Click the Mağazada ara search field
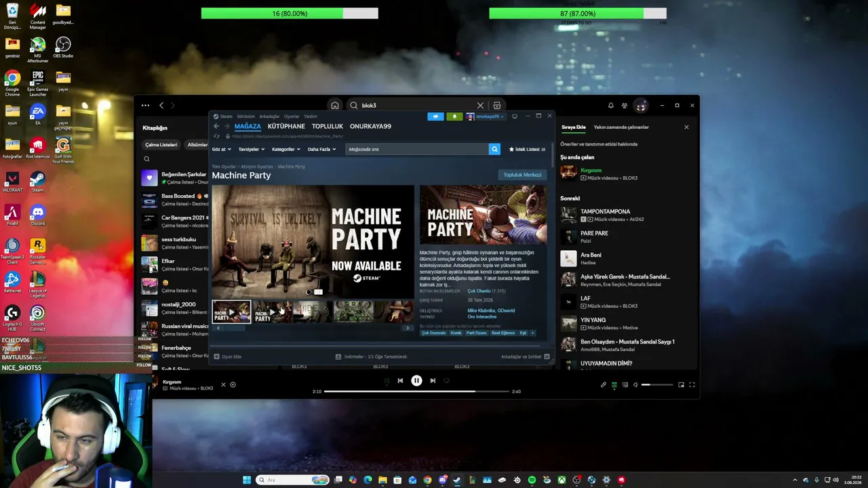Screen dimensions: 868x488 click(417, 149)
